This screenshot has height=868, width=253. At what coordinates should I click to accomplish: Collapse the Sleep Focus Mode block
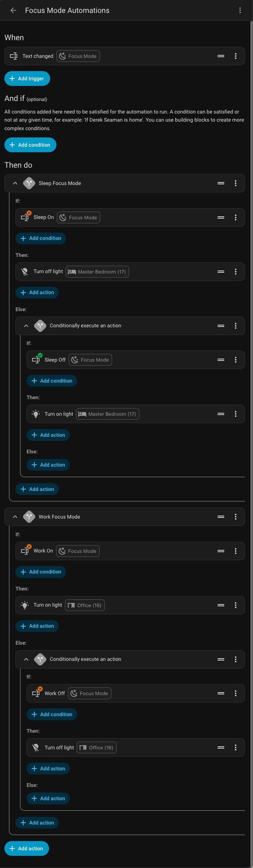(x=15, y=183)
